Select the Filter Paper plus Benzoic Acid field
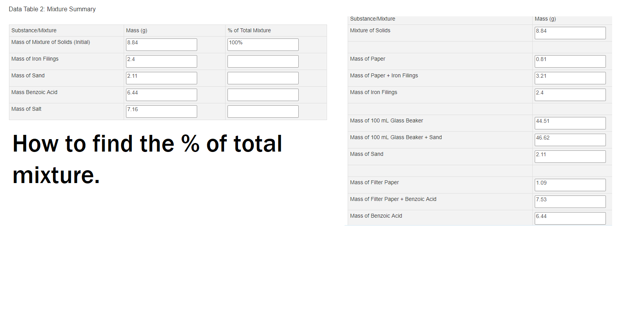The image size is (644, 335). (x=570, y=201)
